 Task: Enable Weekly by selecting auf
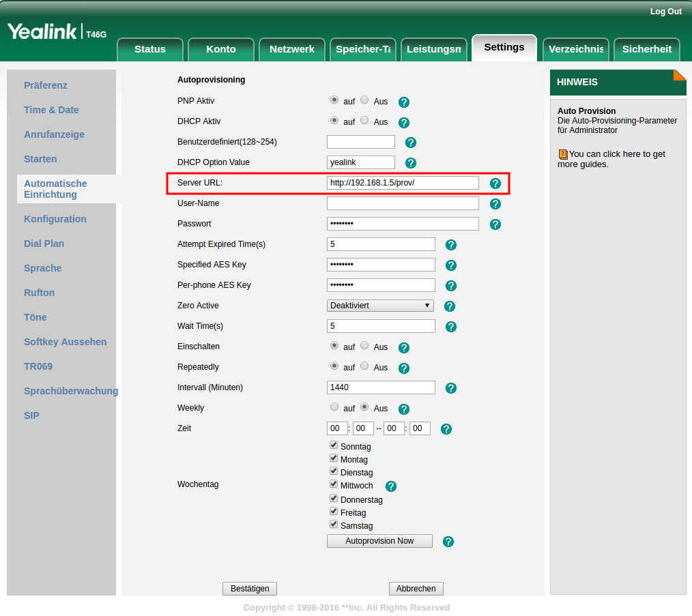pyautogui.click(x=334, y=407)
